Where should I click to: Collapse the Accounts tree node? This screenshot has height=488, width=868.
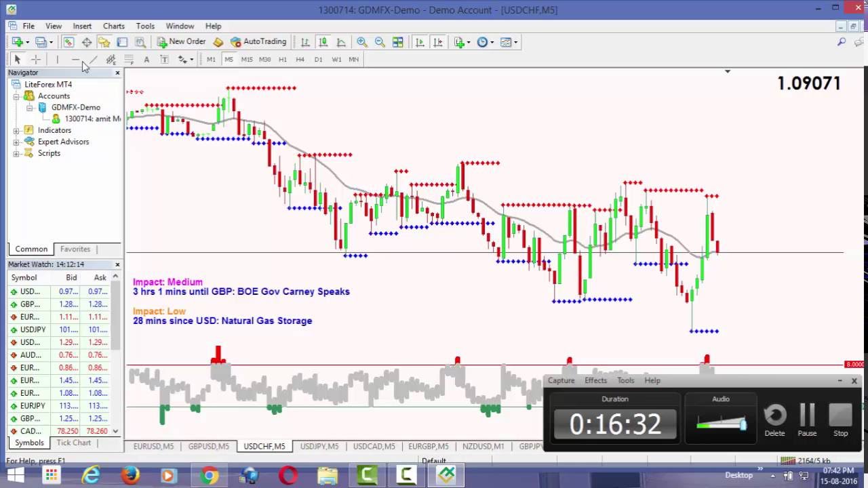coord(16,96)
